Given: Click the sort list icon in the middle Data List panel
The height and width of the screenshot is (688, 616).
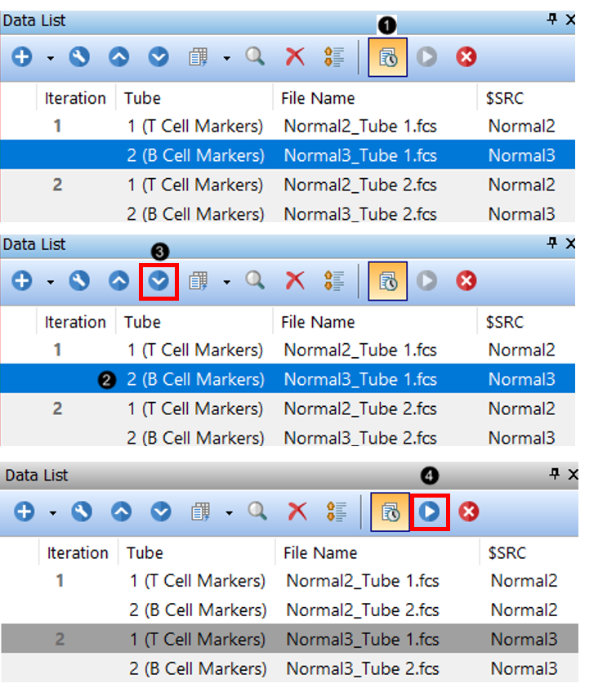Looking at the screenshot, I should click(334, 281).
